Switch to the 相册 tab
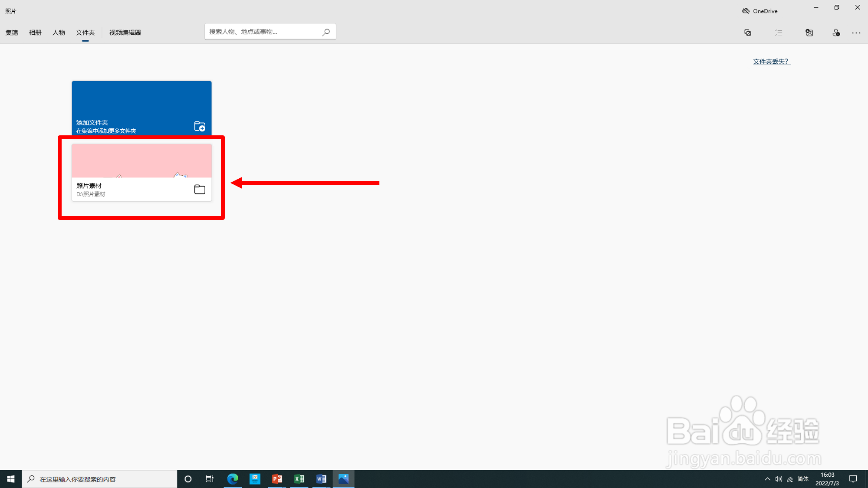868x488 pixels. [x=35, y=33]
